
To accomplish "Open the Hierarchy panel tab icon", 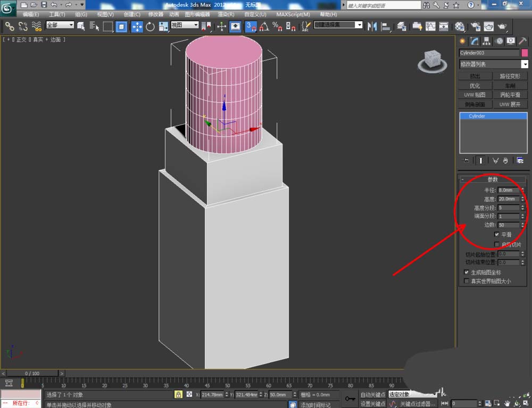I will point(486,42).
